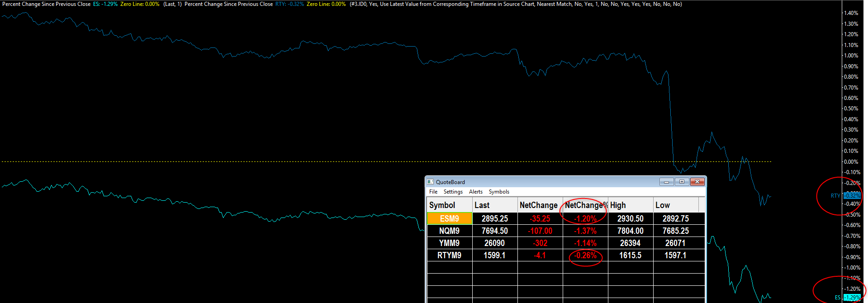Click NQM9 net change -107.00

click(x=540, y=231)
